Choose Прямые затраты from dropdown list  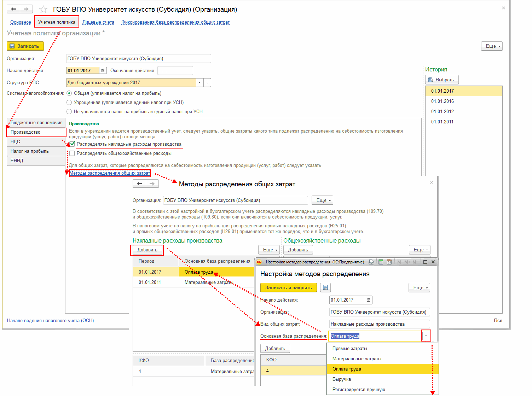pyautogui.click(x=382, y=349)
